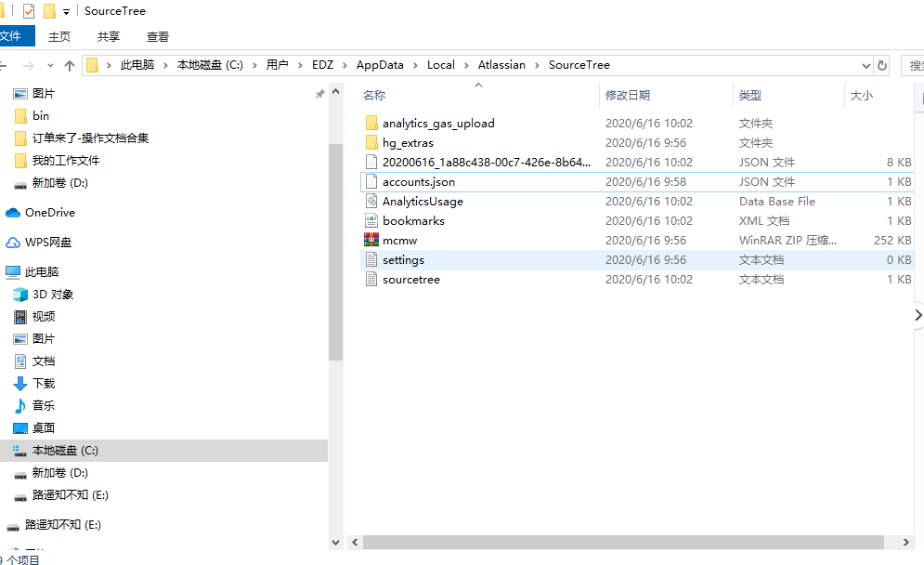
Task: Go to EDZ in the address path
Action: (322, 65)
